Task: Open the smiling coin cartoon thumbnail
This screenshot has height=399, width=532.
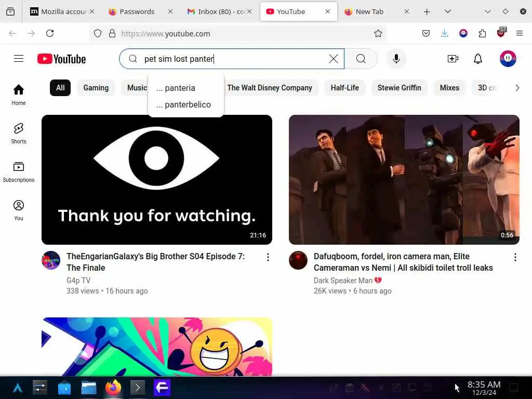Action: tap(157, 347)
